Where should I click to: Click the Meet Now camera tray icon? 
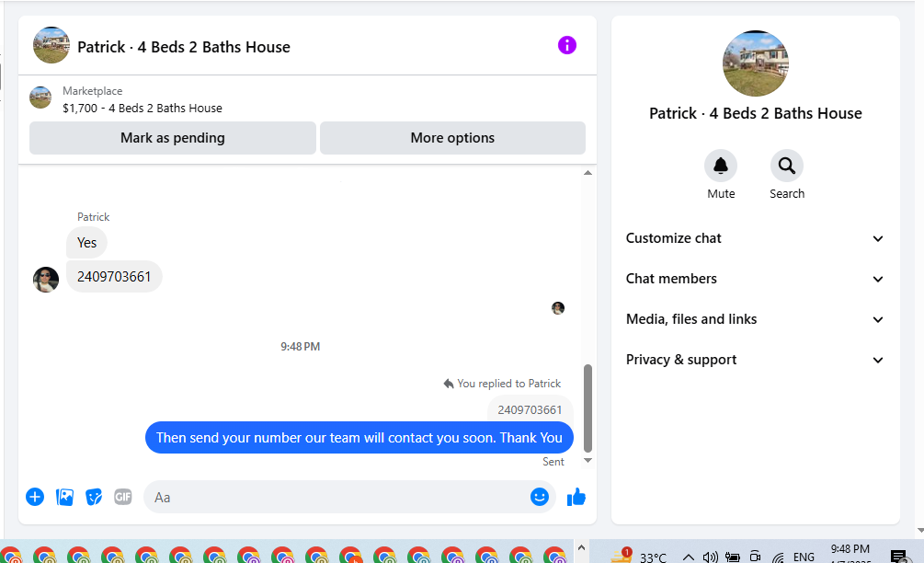[755, 557]
